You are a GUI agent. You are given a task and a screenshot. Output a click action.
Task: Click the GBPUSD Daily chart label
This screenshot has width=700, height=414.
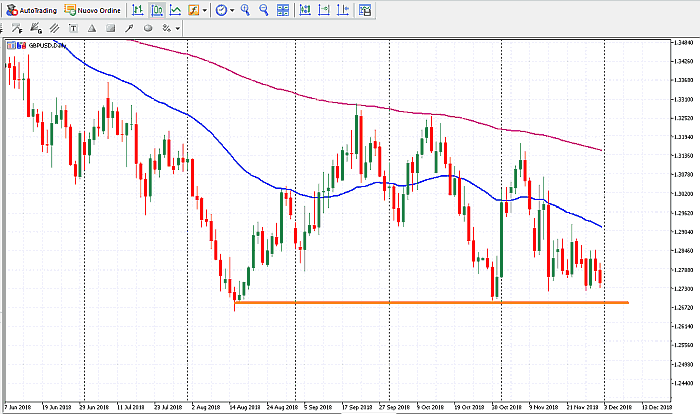point(47,46)
